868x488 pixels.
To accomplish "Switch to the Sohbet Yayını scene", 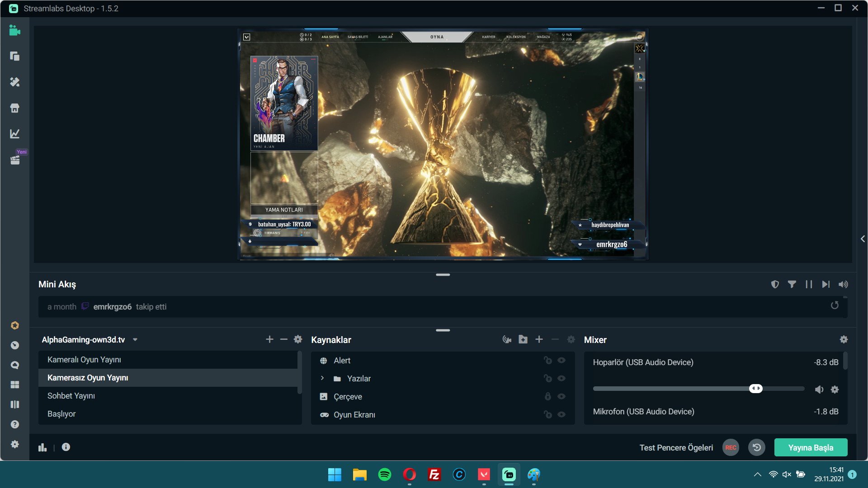I will click(168, 396).
